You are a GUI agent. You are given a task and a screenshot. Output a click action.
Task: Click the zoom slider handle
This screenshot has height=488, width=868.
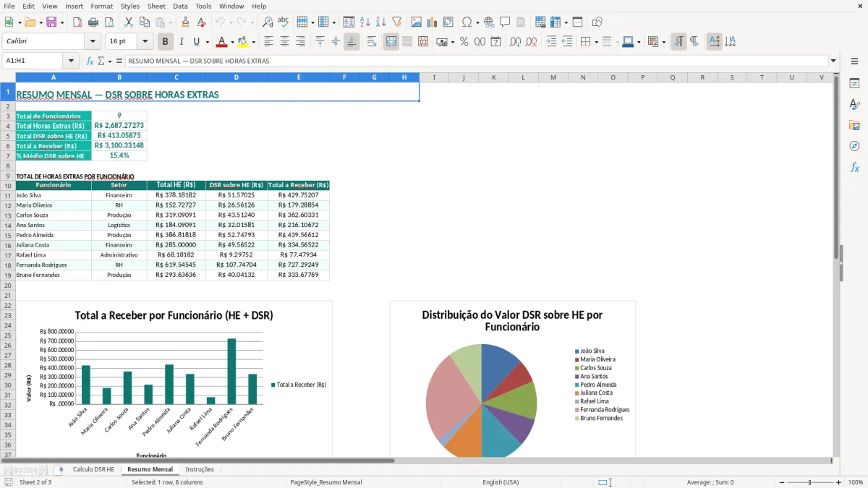(x=810, y=482)
